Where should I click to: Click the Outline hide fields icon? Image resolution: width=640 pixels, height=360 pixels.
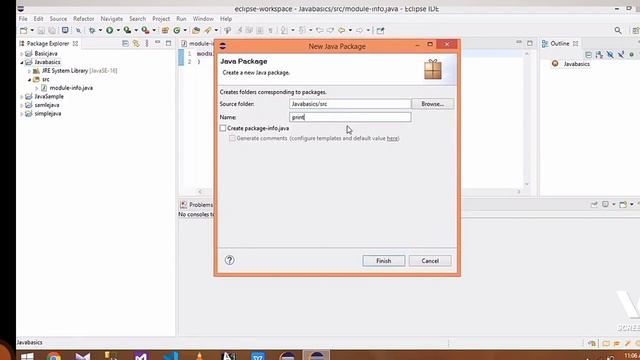click(x=610, y=54)
